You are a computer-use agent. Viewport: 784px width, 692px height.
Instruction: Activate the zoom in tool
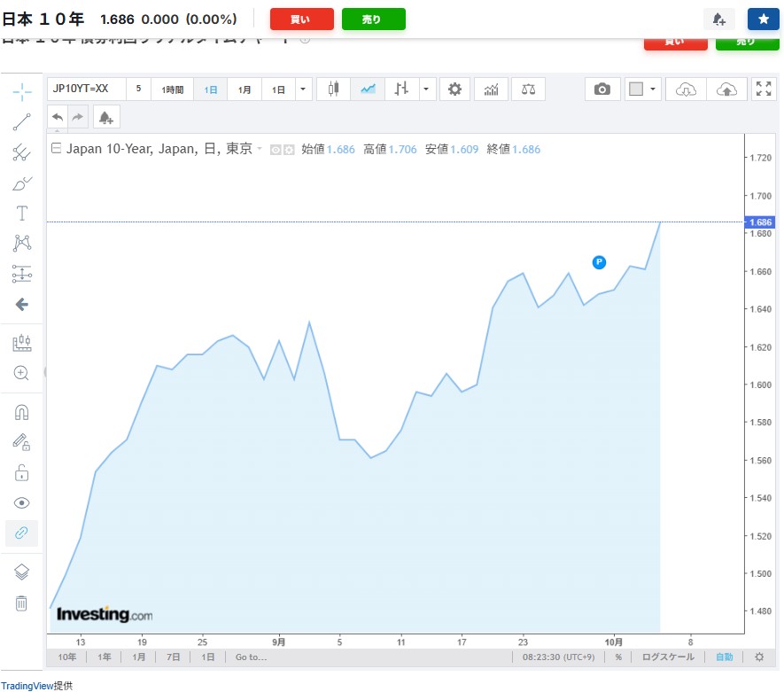point(22,373)
